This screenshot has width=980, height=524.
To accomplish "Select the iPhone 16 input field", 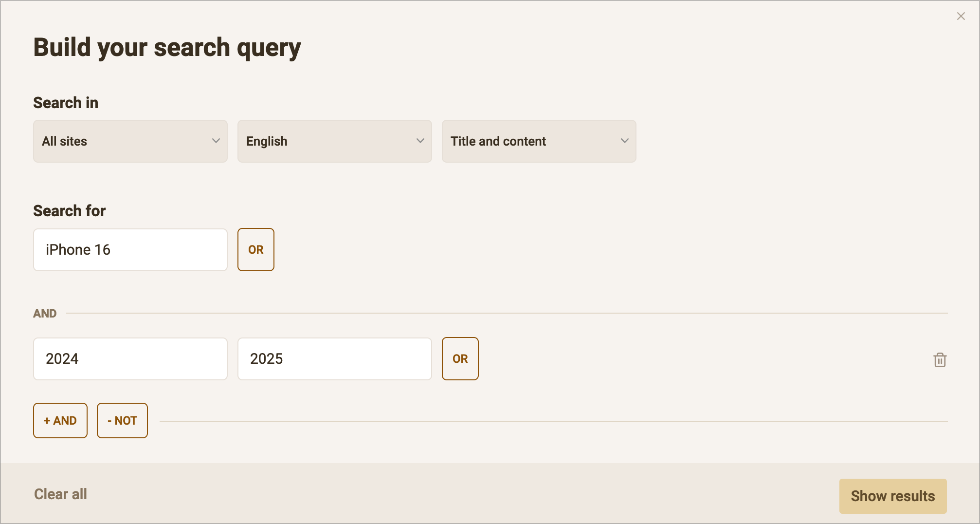I will (130, 249).
